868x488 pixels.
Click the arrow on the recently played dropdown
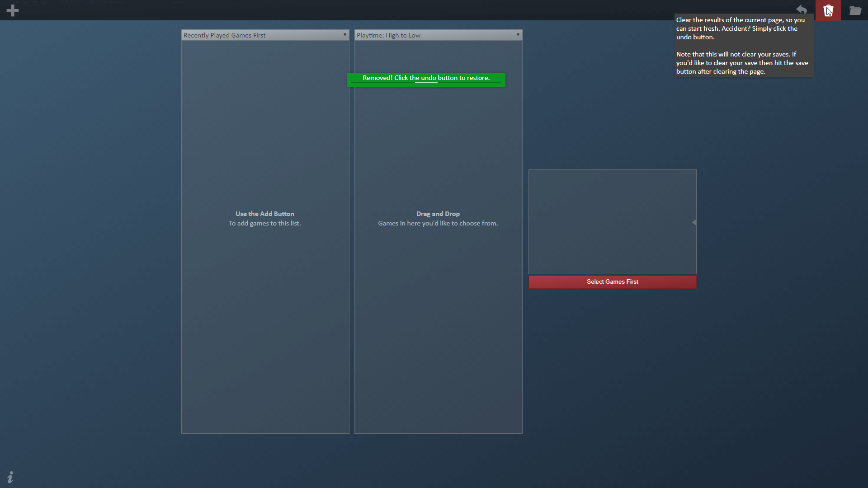[345, 35]
